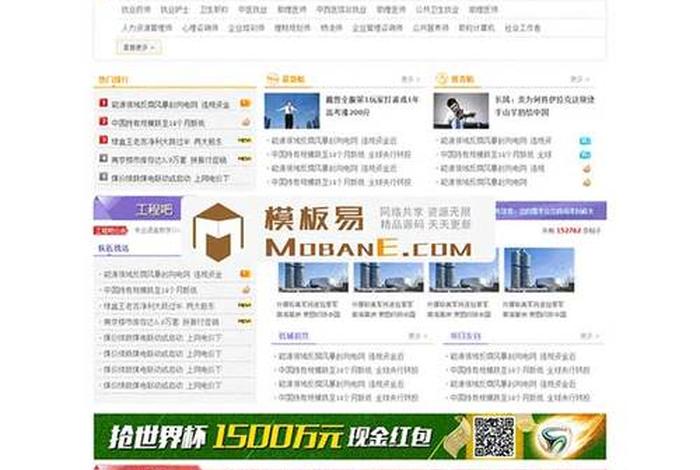
Task: Open the 工程吧 purple banner
Action: click(x=138, y=208)
